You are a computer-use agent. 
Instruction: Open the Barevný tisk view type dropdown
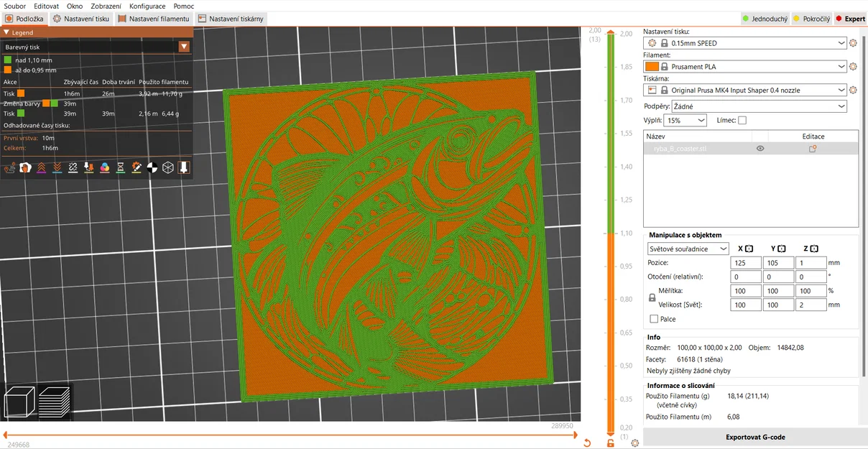(x=96, y=47)
